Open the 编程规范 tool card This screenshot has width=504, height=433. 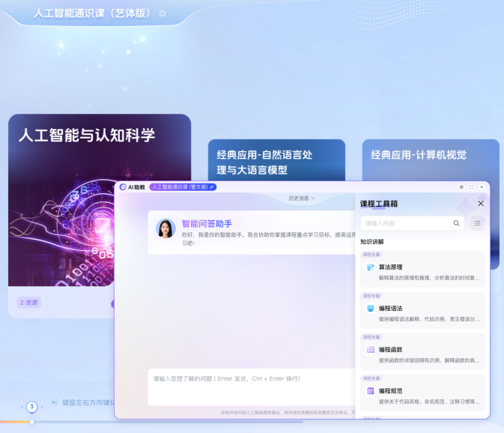[x=422, y=393]
